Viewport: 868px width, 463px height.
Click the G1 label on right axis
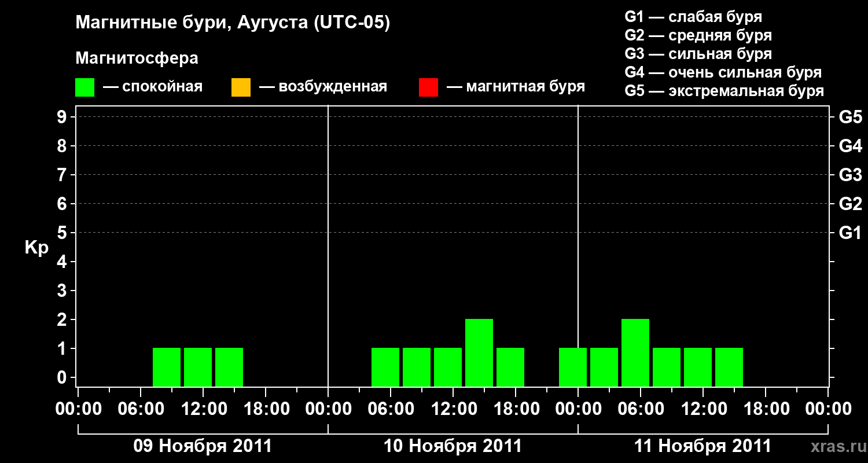tap(851, 233)
